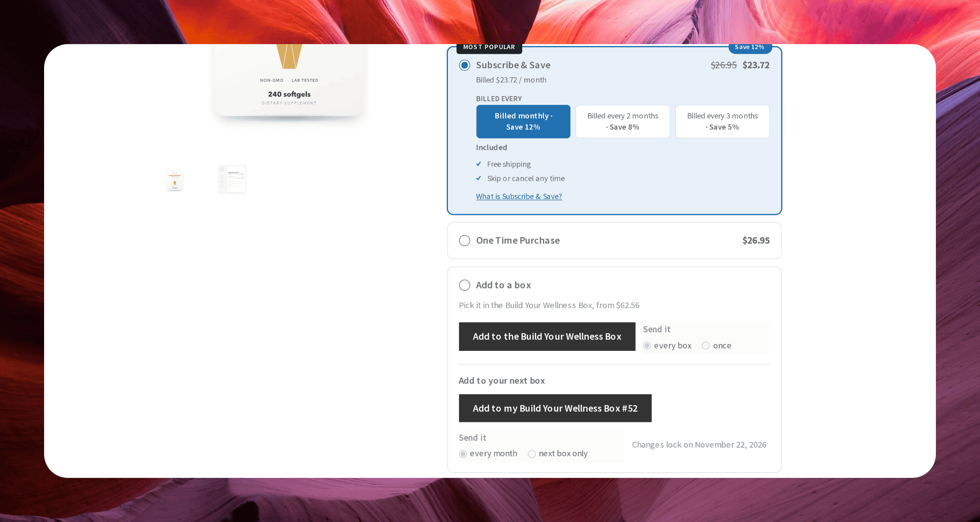Select the One Time Purchase radio button
Image resolution: width=980 pixels, height=522 pixels.
[x=464, y=241]
